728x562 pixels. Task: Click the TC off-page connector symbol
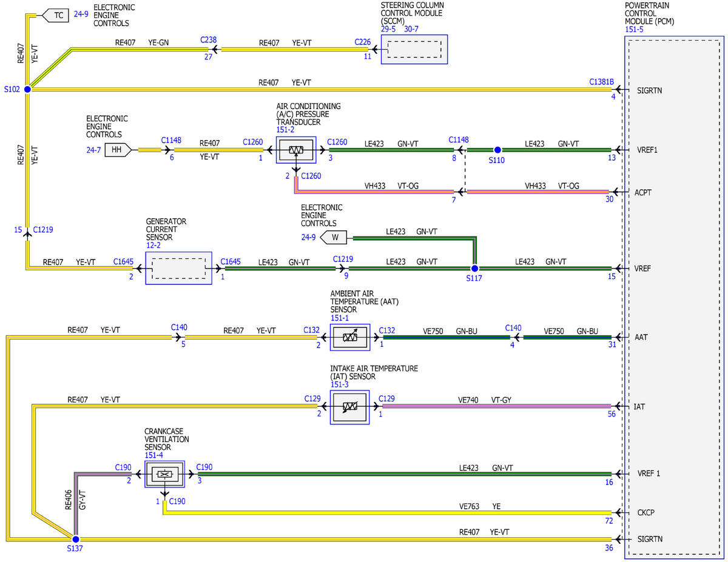[57, 15]
